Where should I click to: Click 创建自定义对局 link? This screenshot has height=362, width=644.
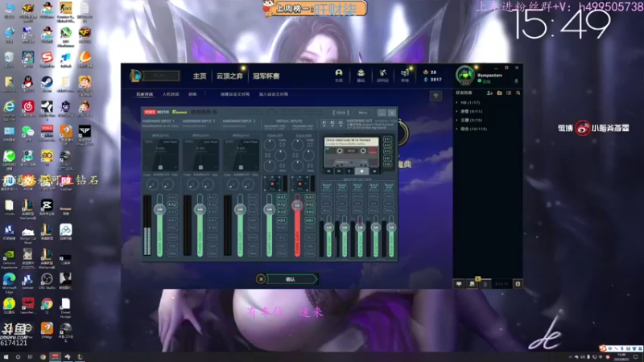click(x=235, y=94)
